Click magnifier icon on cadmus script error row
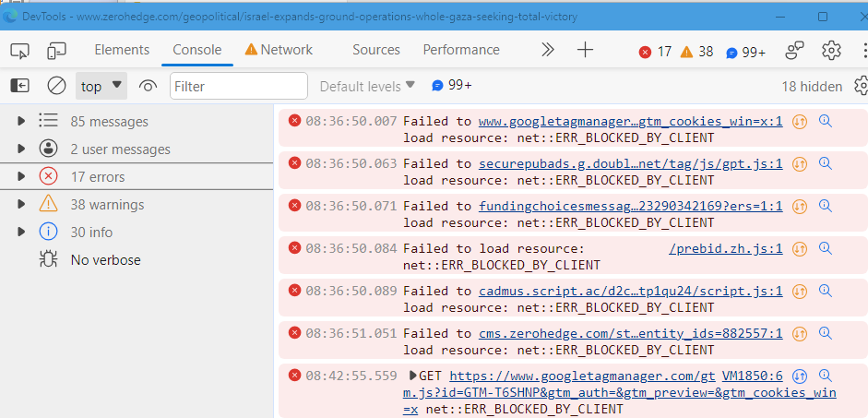Screen dimensions: 868x418 [826, 291]
